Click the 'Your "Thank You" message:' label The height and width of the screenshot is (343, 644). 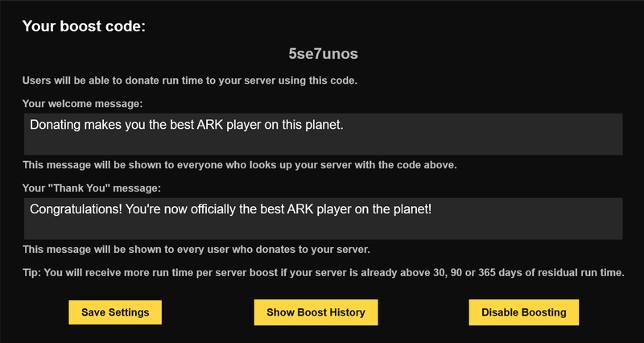[92, 188]
